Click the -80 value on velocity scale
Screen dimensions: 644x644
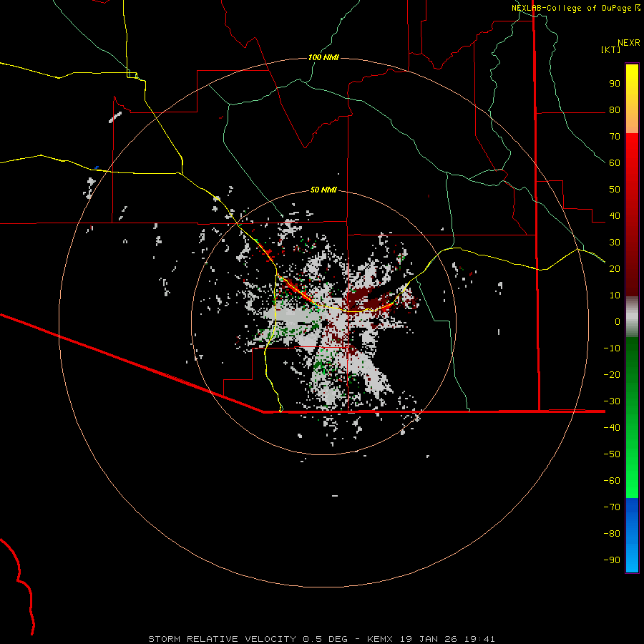[612, 534]
